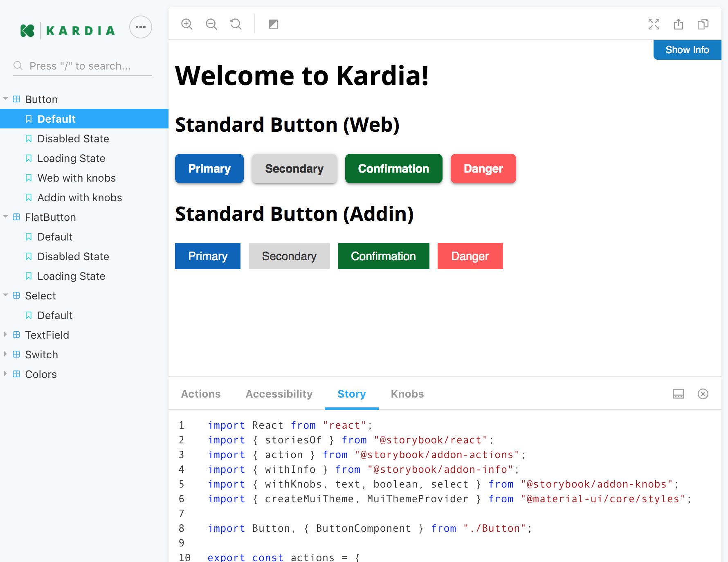The height and width of the screenshot is (562, 728).
Task: Click bookmark icon beside Web with knobs
Action: (29, 178)
